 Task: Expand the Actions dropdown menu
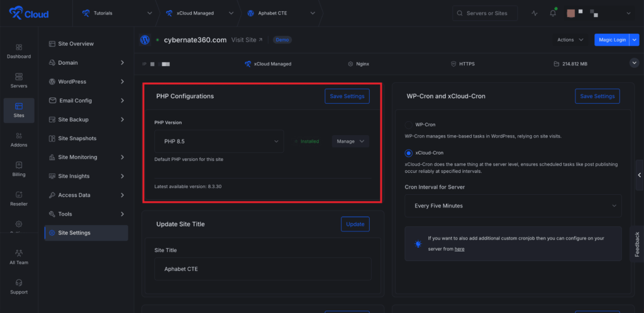pos(570,40)
